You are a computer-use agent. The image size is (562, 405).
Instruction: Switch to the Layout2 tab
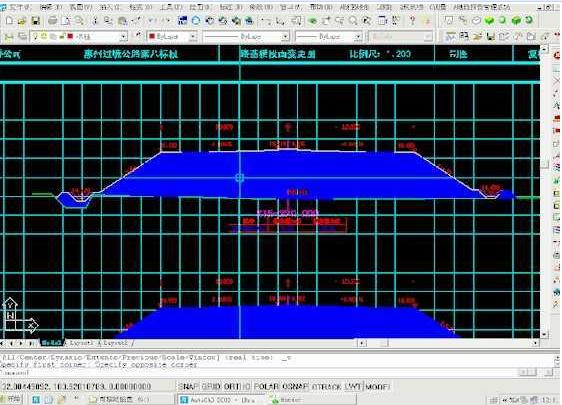pyautogui.click(x=115, y=343)
